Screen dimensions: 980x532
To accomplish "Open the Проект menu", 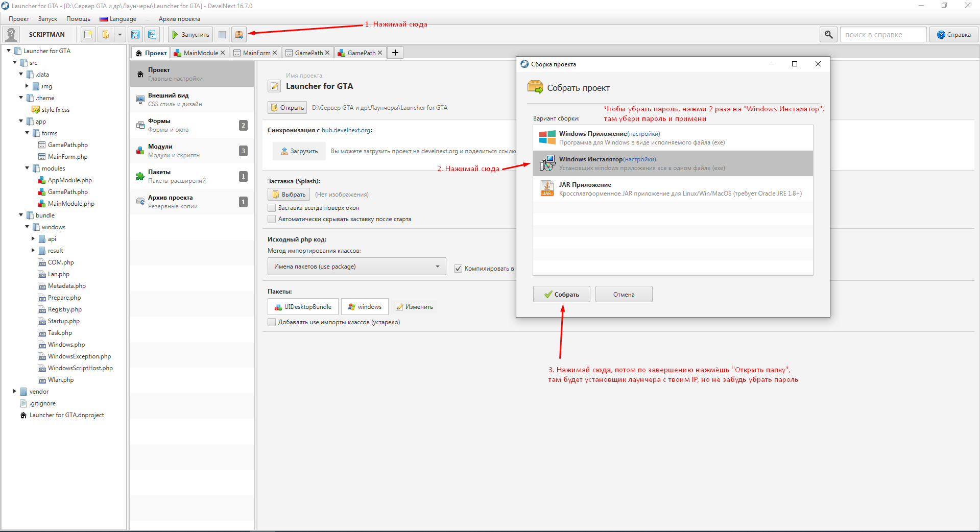I will pyautogui.click(x=19, y=19).
